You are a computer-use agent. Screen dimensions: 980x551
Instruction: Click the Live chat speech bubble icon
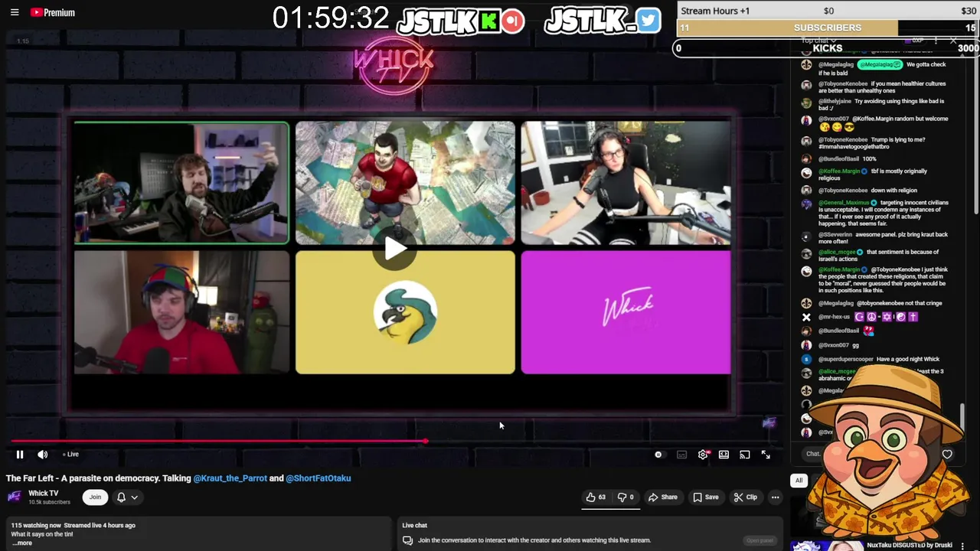coord(408,540)
